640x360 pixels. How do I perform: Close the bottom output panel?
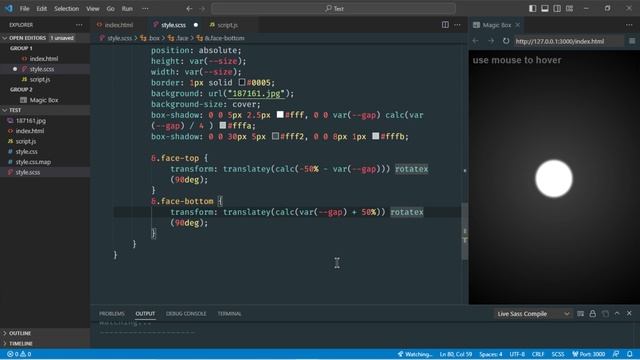click(x=629, y=313)
